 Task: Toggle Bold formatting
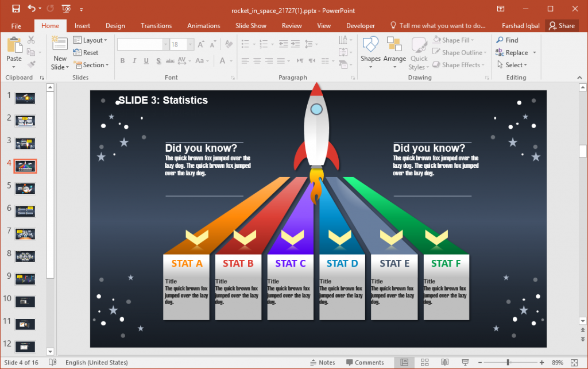click(x=122, y=60)
